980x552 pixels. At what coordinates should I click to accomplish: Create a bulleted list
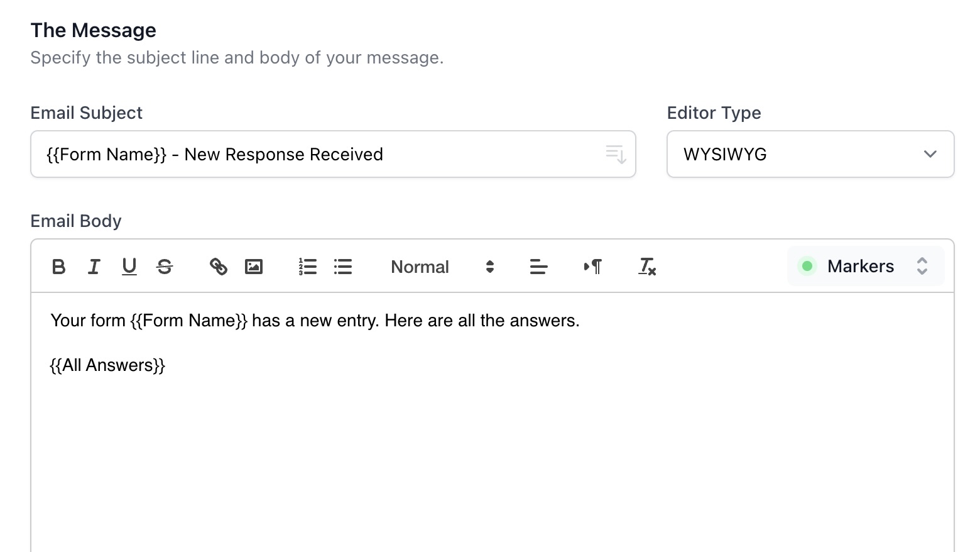(x=343, y=267)
